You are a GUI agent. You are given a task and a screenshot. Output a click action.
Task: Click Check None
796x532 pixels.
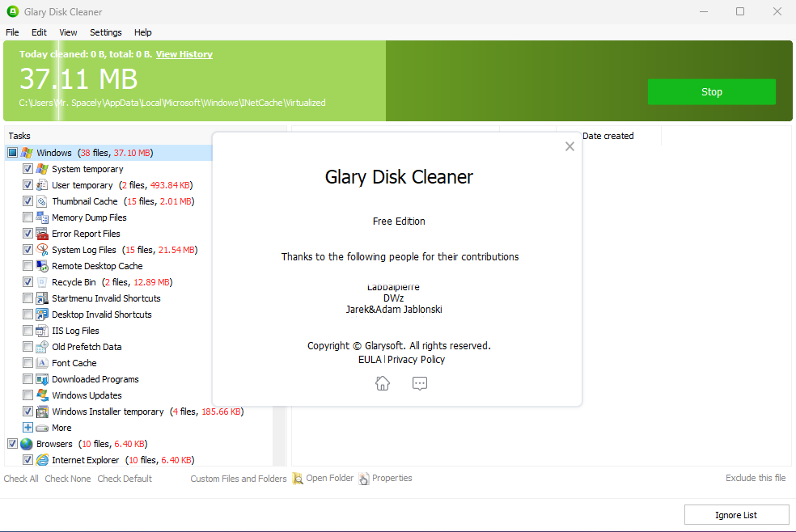click(67, 479)
